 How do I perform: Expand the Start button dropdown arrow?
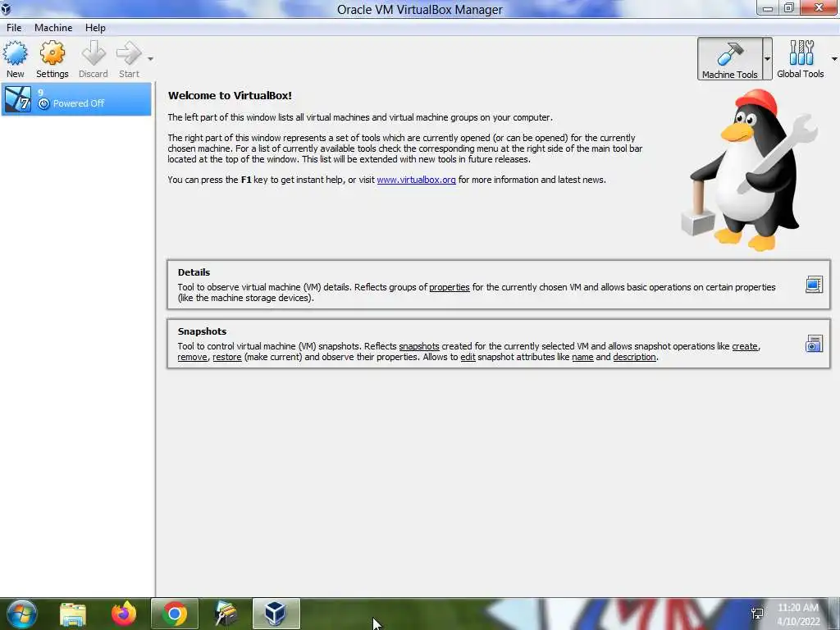(151, 59)
